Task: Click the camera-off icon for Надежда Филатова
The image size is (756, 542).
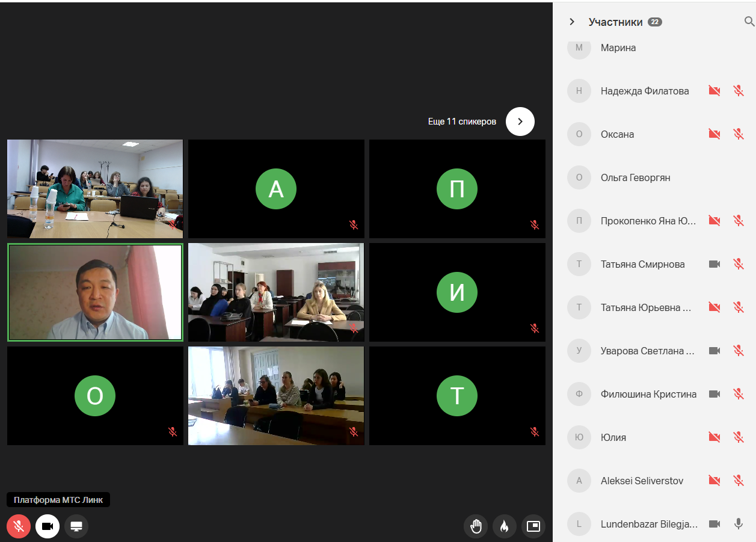Action: click(x=715, y=91)
